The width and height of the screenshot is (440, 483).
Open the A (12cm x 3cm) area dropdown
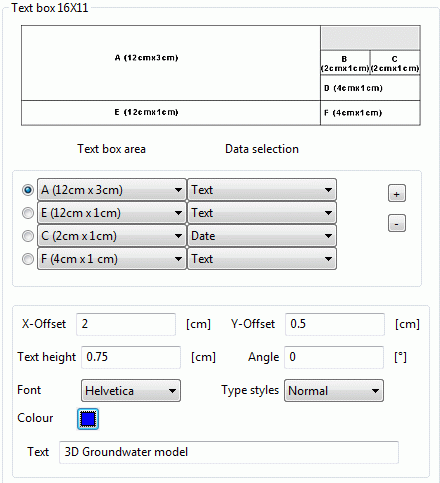112,190
